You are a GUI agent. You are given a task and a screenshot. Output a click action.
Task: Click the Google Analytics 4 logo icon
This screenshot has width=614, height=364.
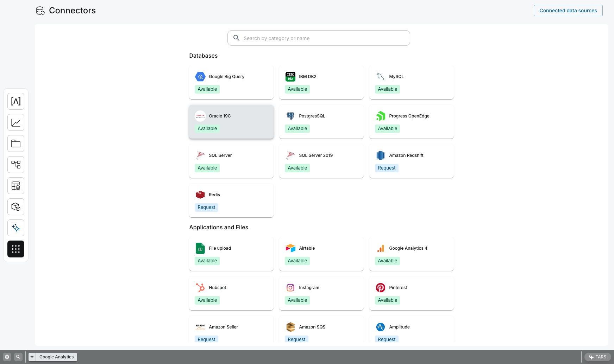point(381,248)
